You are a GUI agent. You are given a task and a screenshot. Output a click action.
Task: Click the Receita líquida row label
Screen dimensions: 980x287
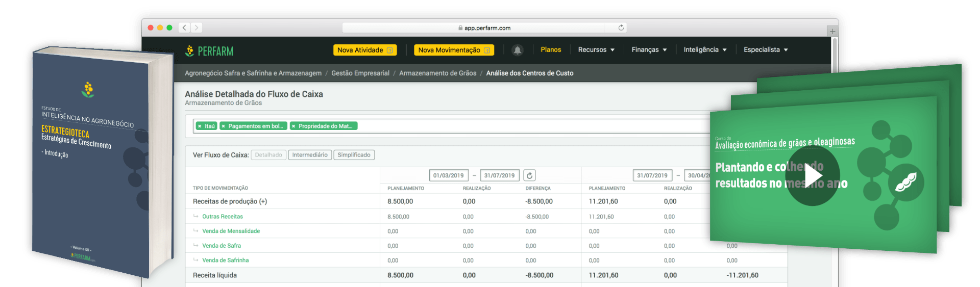pyautogui.click(x=215, y=275)
